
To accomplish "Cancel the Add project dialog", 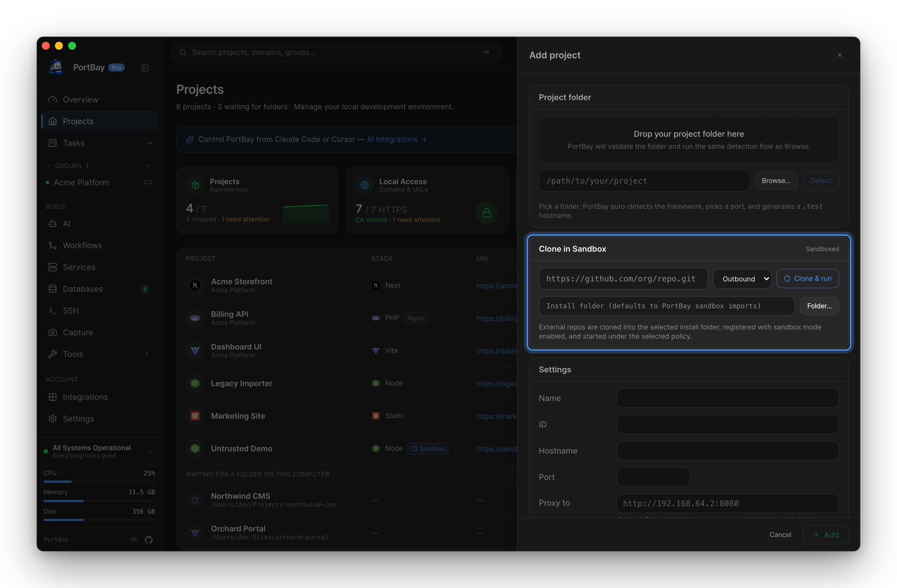I will (780, 535).
